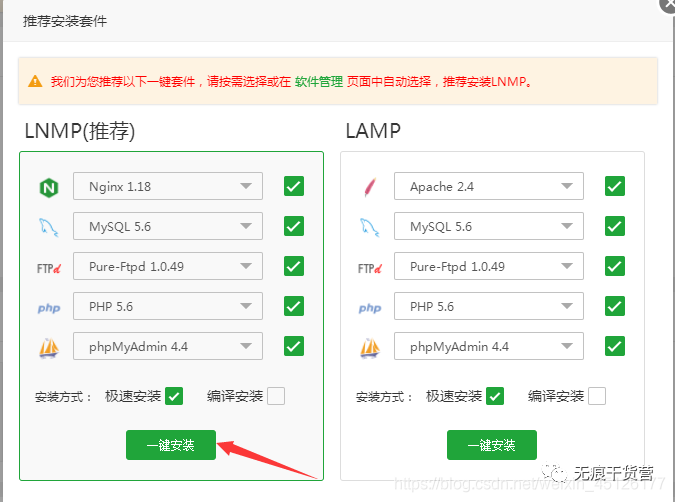Image resolution: width=675 pixels, height=502 pixels.
Task: Open LAMP MySQL 5.6 version dropdown
Action: tap(489, 226)
